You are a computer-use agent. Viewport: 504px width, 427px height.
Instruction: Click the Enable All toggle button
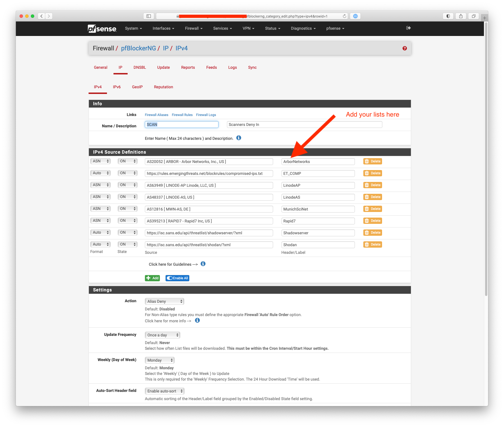pyautogui.click(x=177, y=278)
